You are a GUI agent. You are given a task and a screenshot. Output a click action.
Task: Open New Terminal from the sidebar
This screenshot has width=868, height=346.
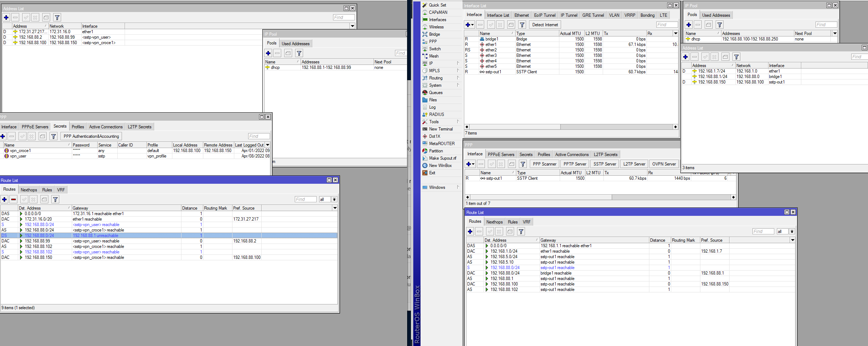point(441,129)
